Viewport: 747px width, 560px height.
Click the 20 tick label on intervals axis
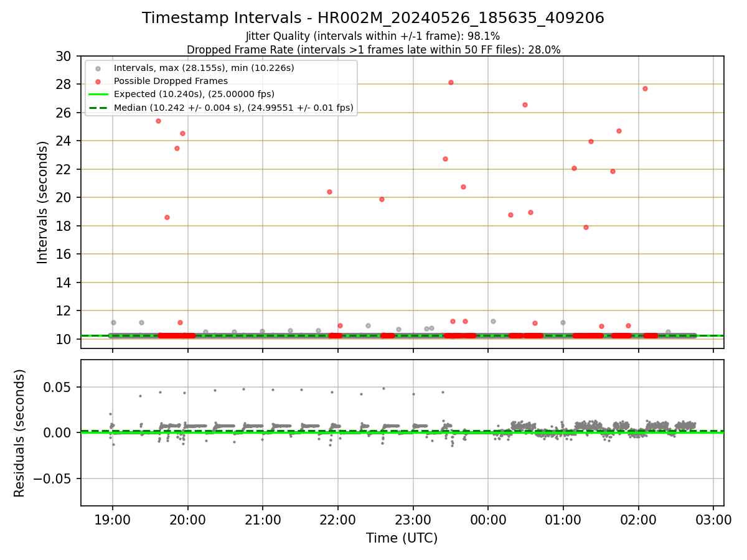point(65,198)
